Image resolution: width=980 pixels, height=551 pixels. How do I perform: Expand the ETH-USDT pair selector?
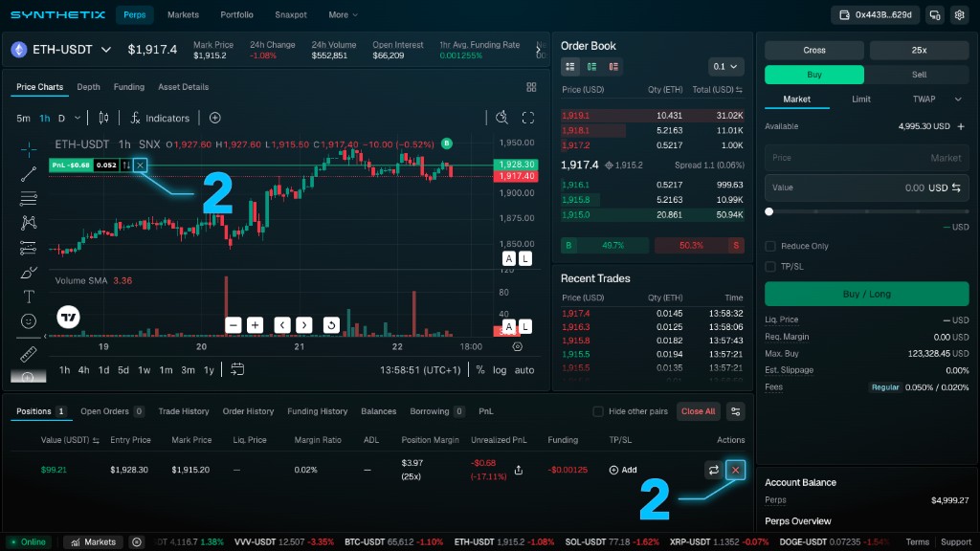pyautogui.click(x=106, y=50)
